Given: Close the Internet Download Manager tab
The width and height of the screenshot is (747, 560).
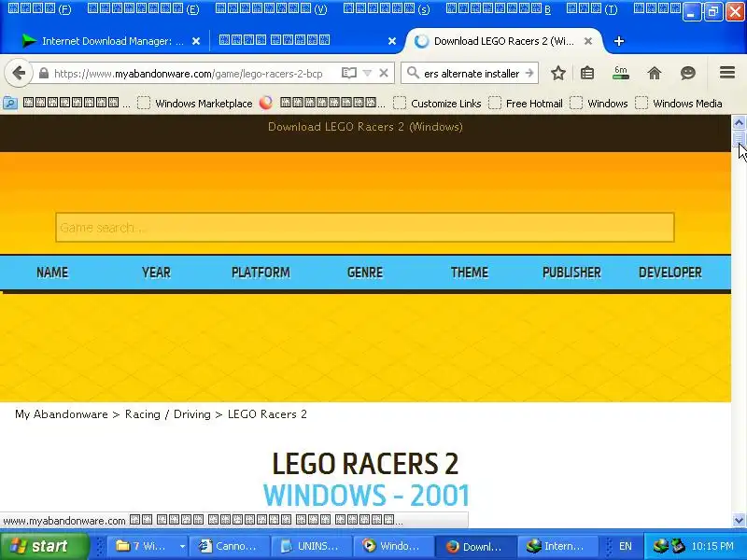Looking at the screenshot, I should pos(196,41).
